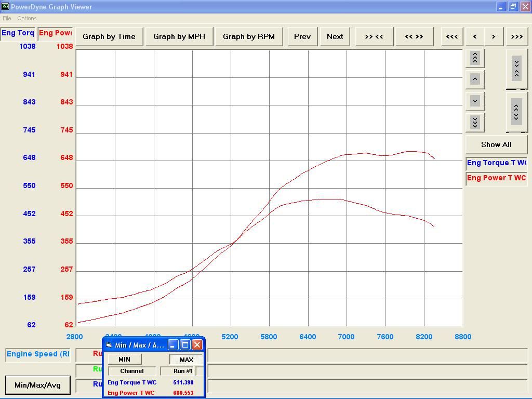
Task: Click the single up-chevron scroll button
Action: pos(475,79)
